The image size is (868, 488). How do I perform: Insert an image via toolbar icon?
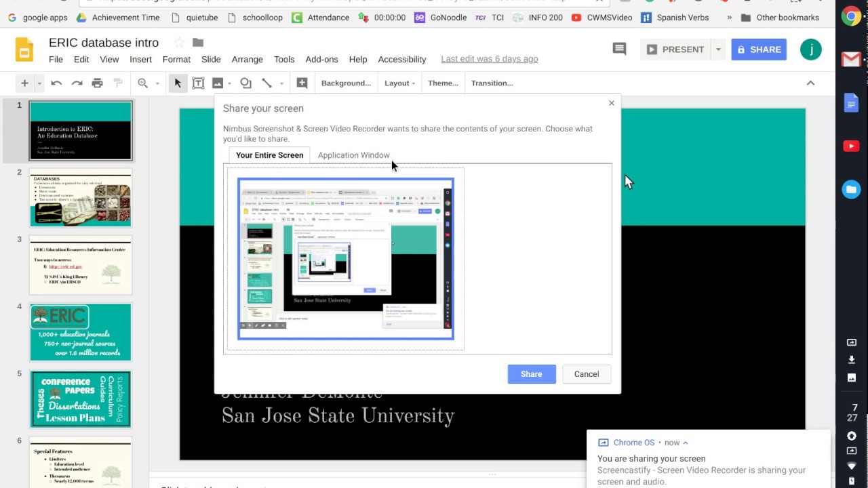[218, 83]
